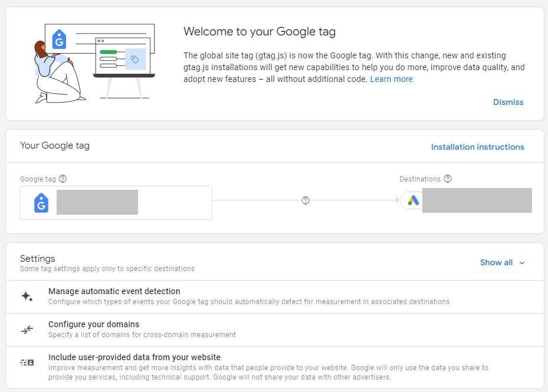Select the redacted destination account name

coord(477,200)
